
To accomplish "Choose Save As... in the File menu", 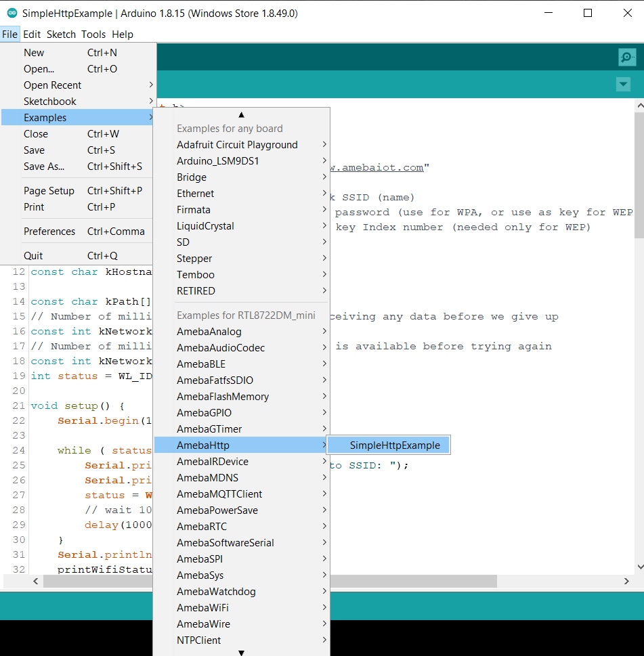I will pos(78,167).
